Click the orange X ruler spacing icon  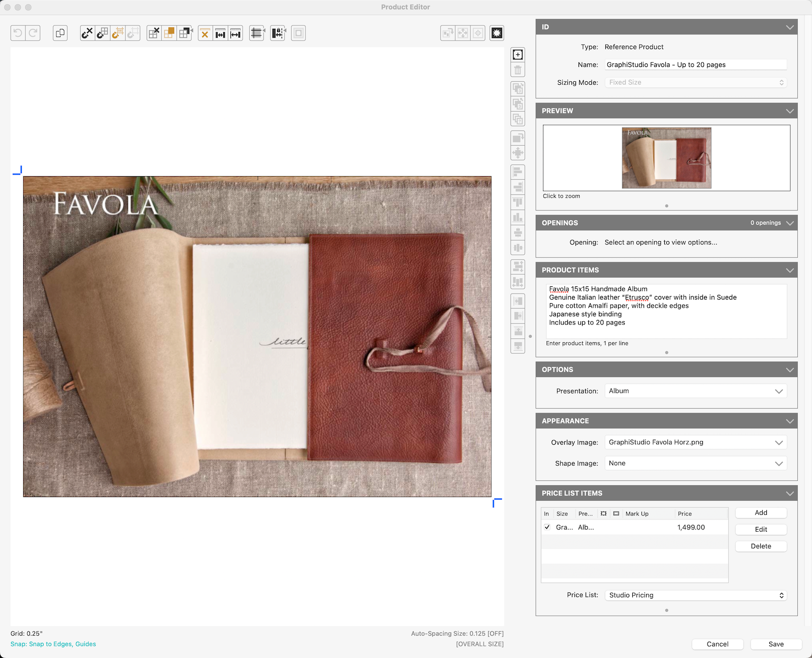[x=205, y=33]
